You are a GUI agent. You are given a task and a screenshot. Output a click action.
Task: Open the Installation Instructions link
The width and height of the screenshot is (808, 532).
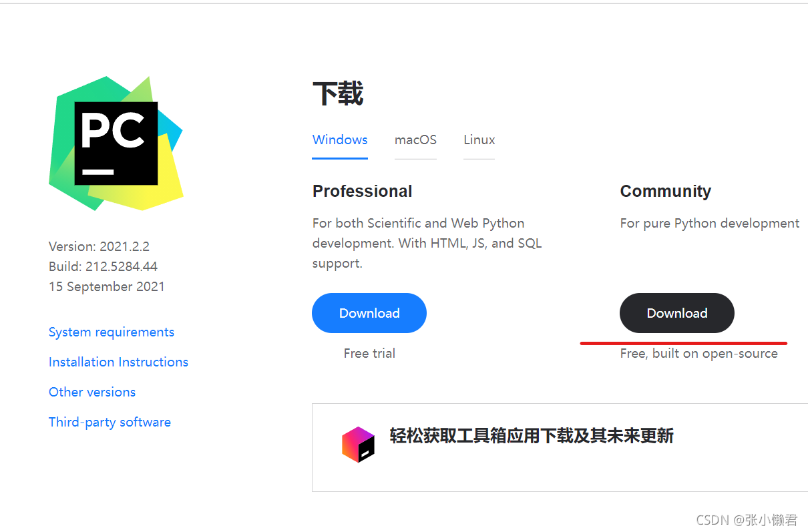click(x=118, y=362)
